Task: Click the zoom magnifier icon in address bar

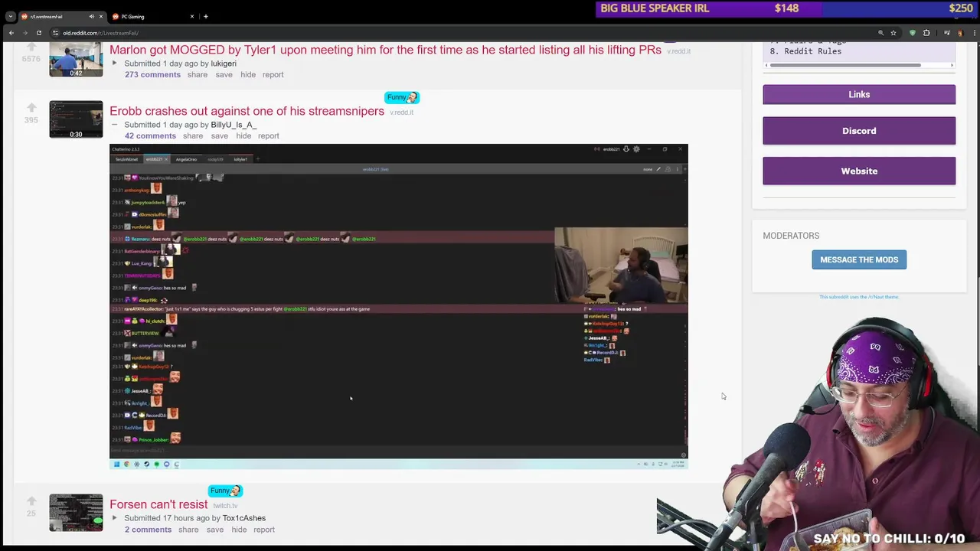Action: [880, 33]
